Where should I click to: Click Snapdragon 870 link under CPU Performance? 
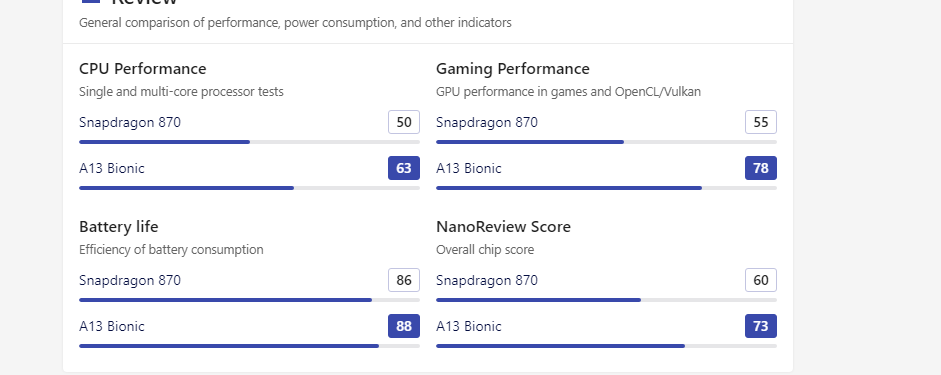point(130,122)
